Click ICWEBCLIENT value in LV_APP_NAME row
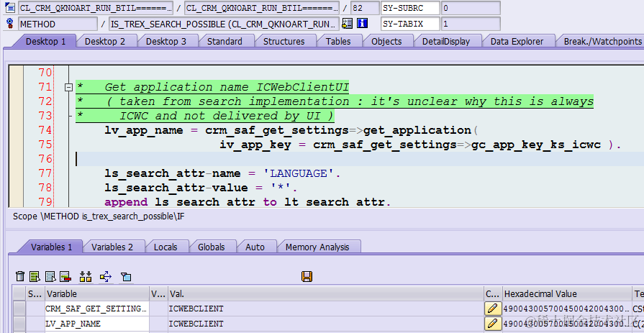This screenshot has width=644, height=333. click(196, 324)
